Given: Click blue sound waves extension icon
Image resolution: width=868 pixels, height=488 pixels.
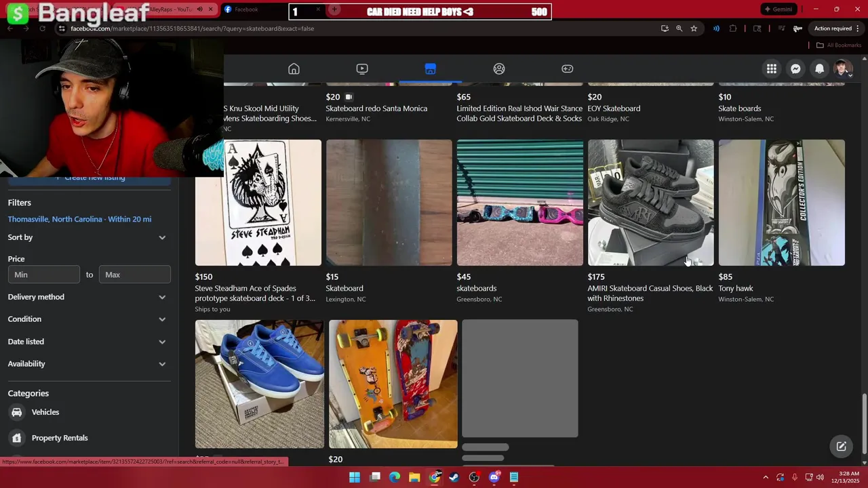Looking at the screenshot, I should (716, 28).
